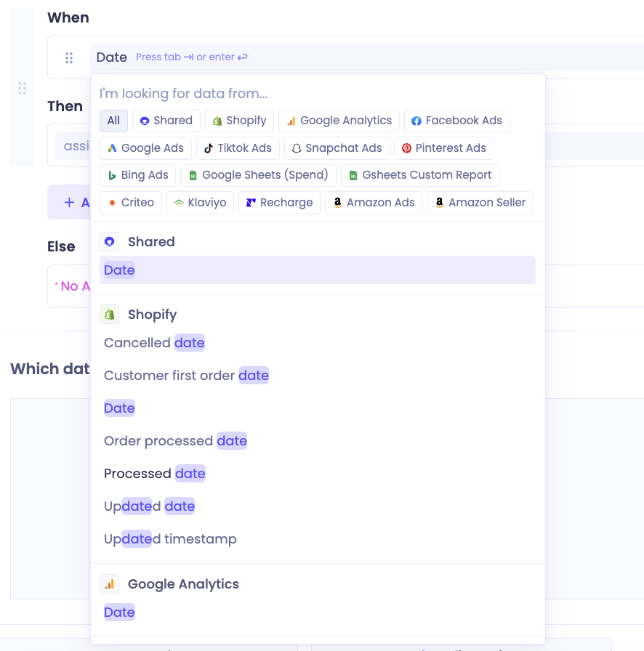Switch to the Shopify filter
644x651 pixels.
(x=240, y=121)
